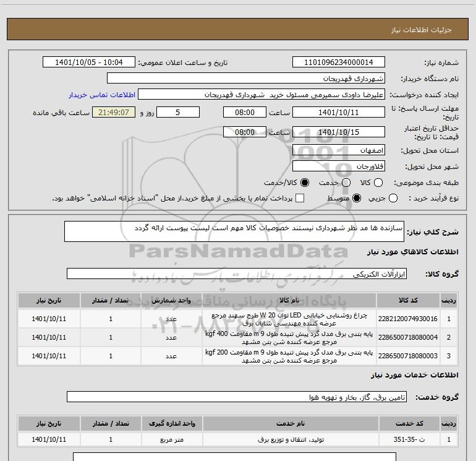Click the نام خدمت column header

[291, 423]
